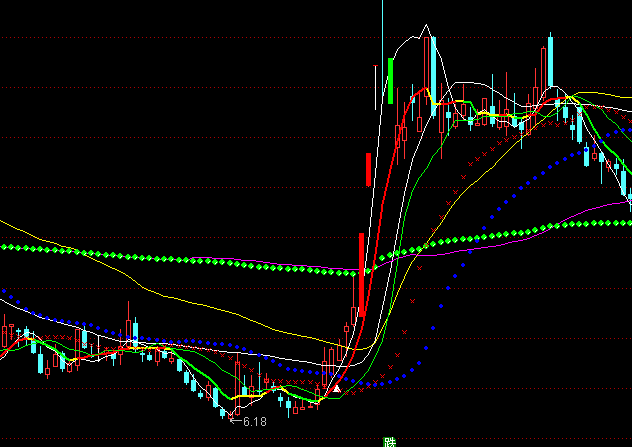This screenshot has width=632, height=447.
Task: Click the leftmost blue dot of the dotted line
Action: [x=4, y=291]
